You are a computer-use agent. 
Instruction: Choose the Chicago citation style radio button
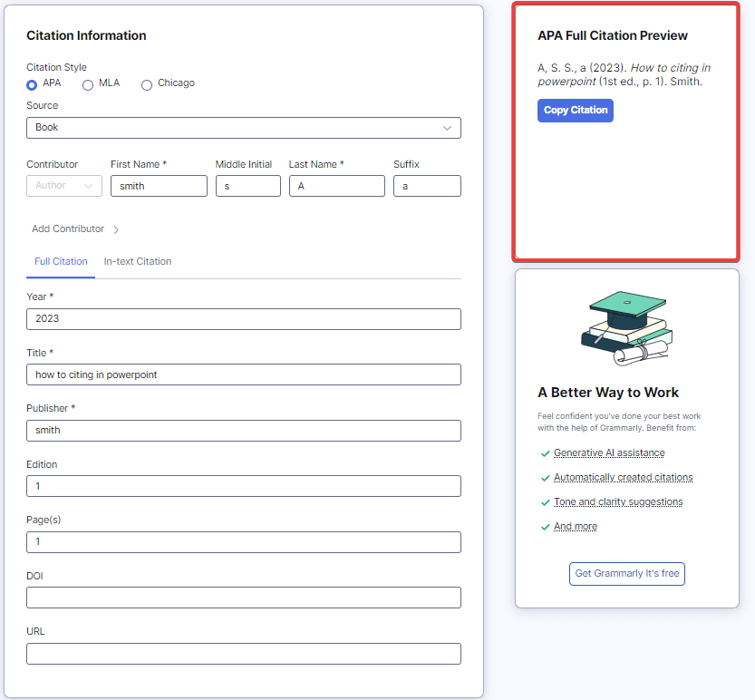[147, 84]
